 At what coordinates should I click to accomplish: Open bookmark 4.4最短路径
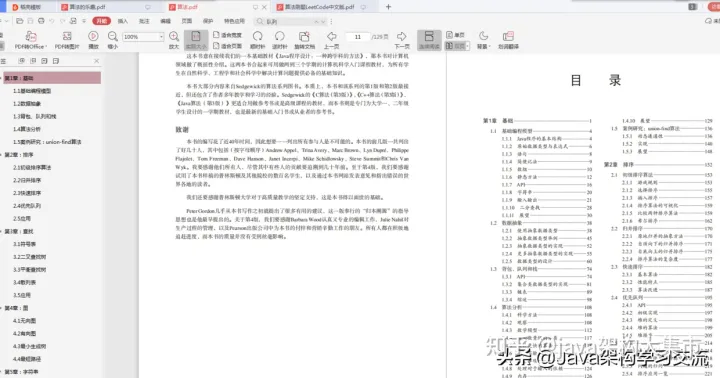[x=27, y=359]
